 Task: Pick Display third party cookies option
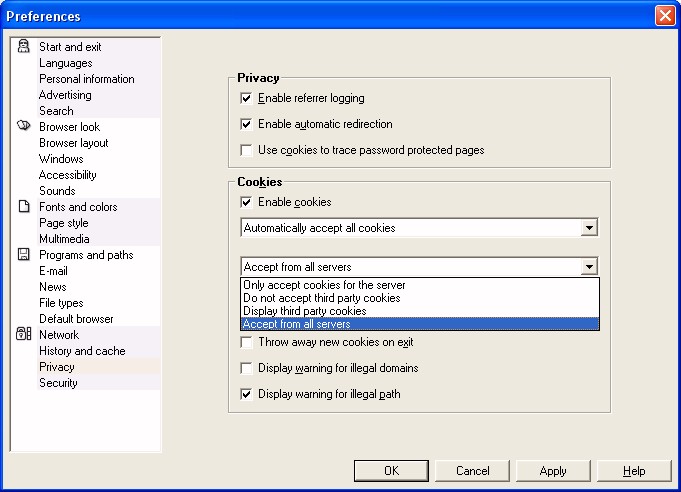tap(305, 311)
